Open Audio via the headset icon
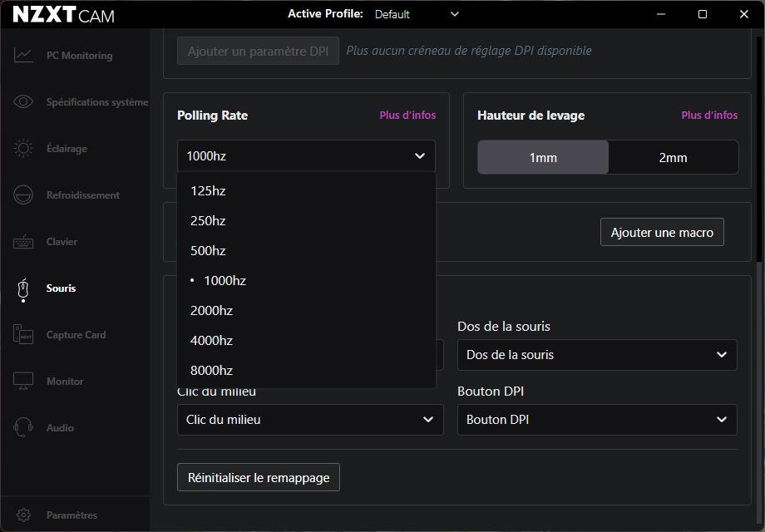Screen dimensions: 765x532 coord(23,428)
